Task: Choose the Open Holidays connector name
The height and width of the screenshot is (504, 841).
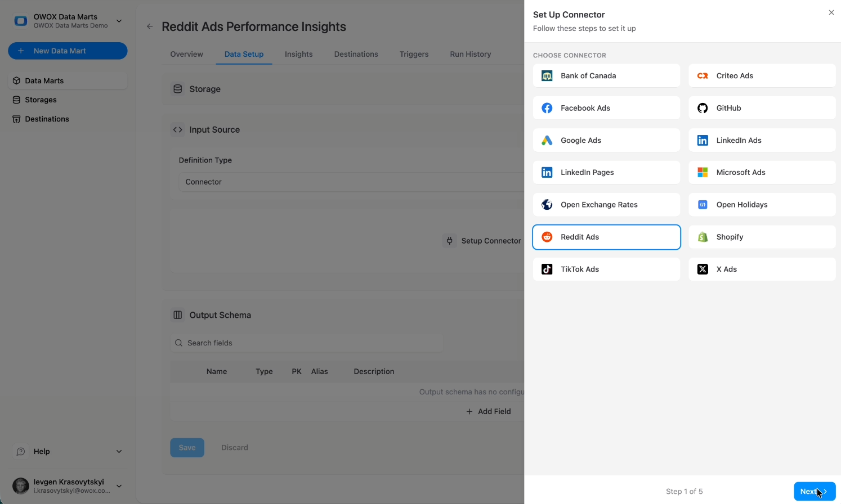Action: point(742,205)
